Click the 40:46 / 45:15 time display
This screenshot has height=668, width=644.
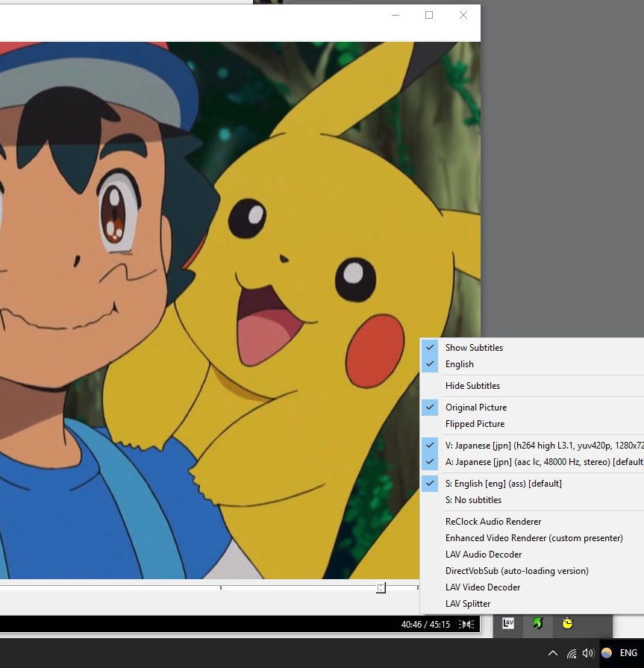point(425,625)
